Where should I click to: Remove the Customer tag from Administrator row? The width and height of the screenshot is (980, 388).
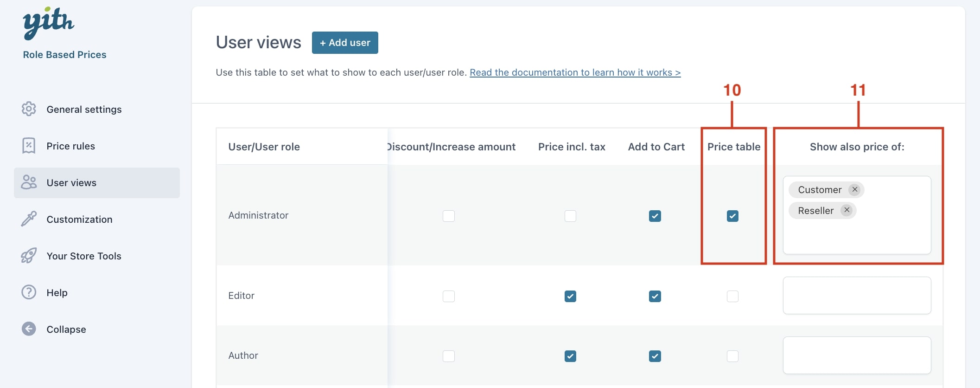tap(855, 189)
